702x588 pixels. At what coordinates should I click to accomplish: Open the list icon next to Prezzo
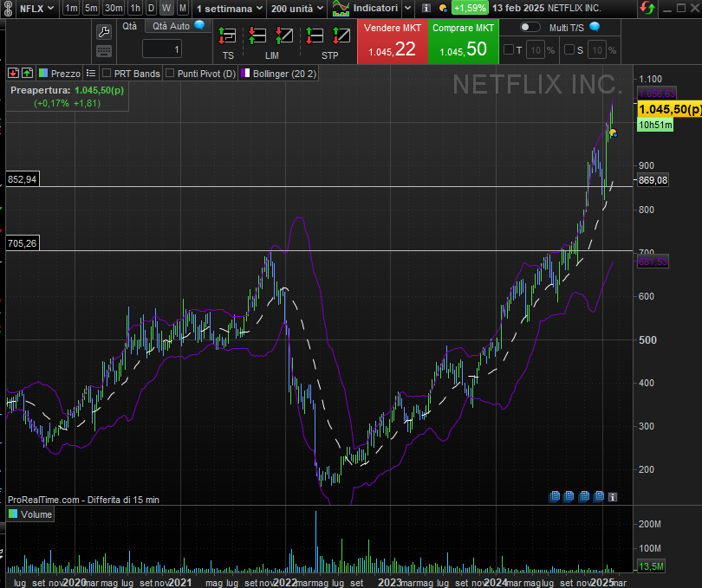tap(90, 74)
